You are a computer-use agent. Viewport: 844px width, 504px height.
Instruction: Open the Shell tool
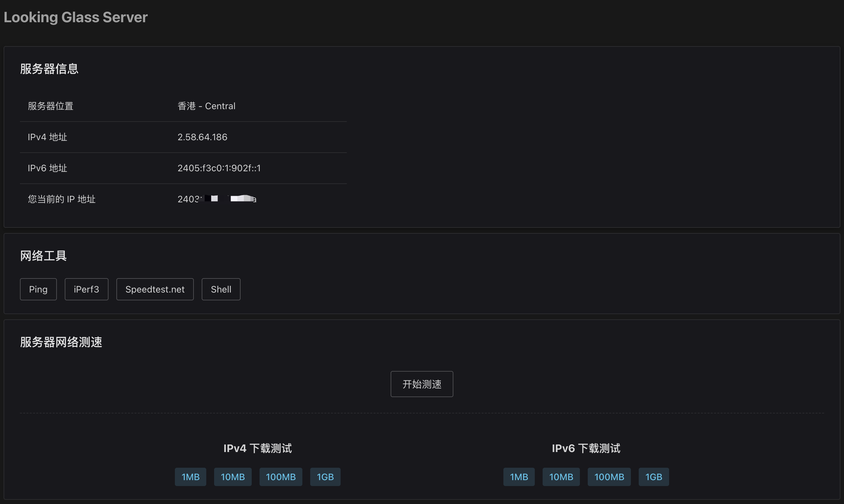[x=221, y=289]
